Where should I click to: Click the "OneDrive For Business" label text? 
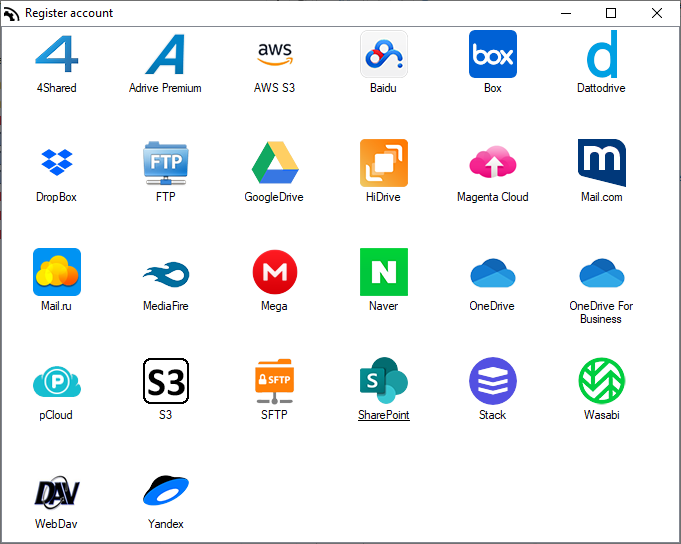point(601,313)
